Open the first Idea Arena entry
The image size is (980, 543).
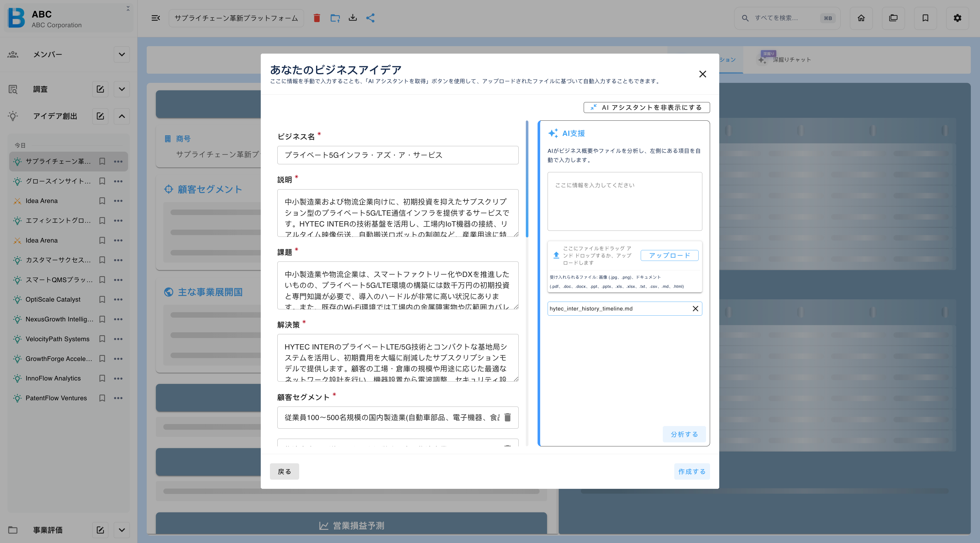click(x=42, y=201)
